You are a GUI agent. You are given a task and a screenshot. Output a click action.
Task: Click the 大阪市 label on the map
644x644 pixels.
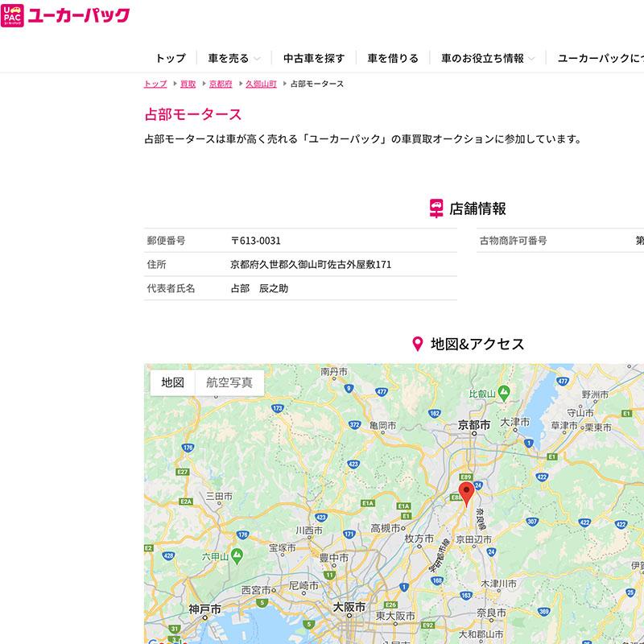click(x=349, y=607)
